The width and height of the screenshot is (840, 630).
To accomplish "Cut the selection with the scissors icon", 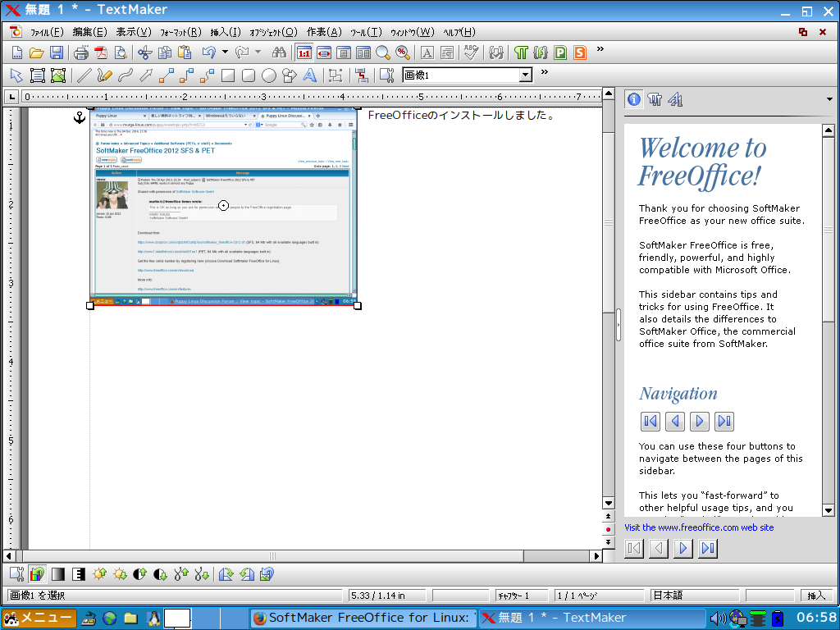I will [144, 52].
